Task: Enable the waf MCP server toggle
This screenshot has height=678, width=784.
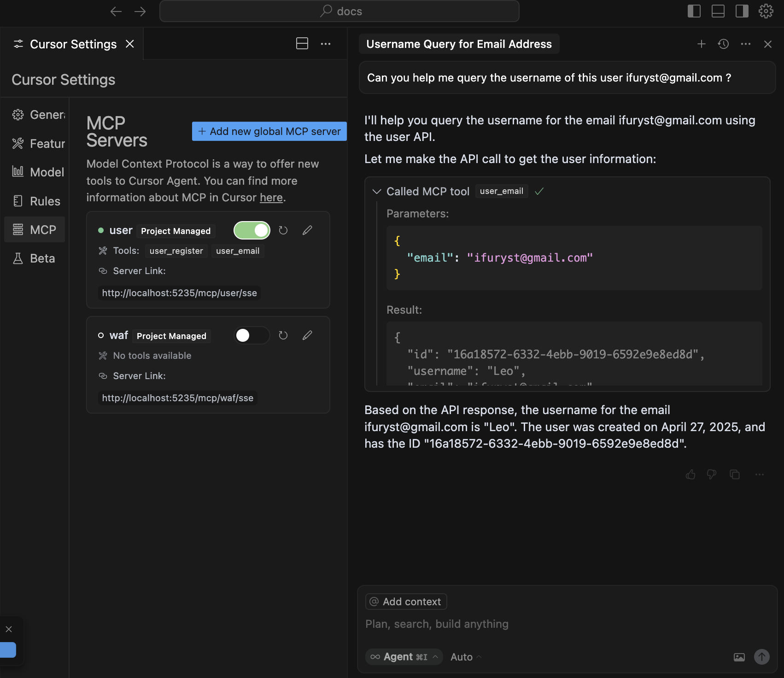Action: click(x=252, y=335)
